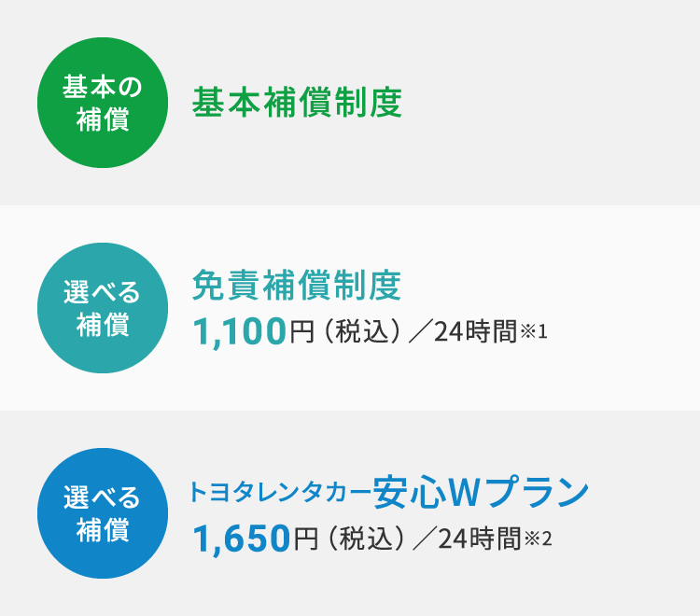Click the ※2 footnote marker
This screenshot has height=616, width=700.
coord(539,539)
